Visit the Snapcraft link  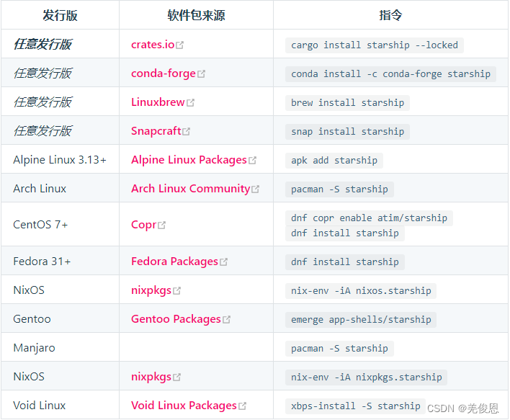156,131
